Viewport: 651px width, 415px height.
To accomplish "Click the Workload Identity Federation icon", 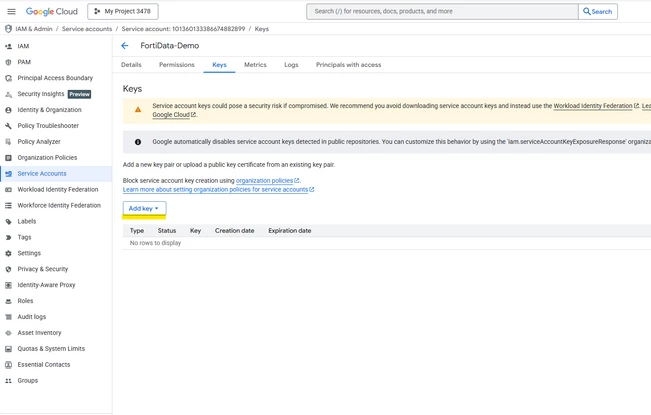I will click(x=8, y=190).
